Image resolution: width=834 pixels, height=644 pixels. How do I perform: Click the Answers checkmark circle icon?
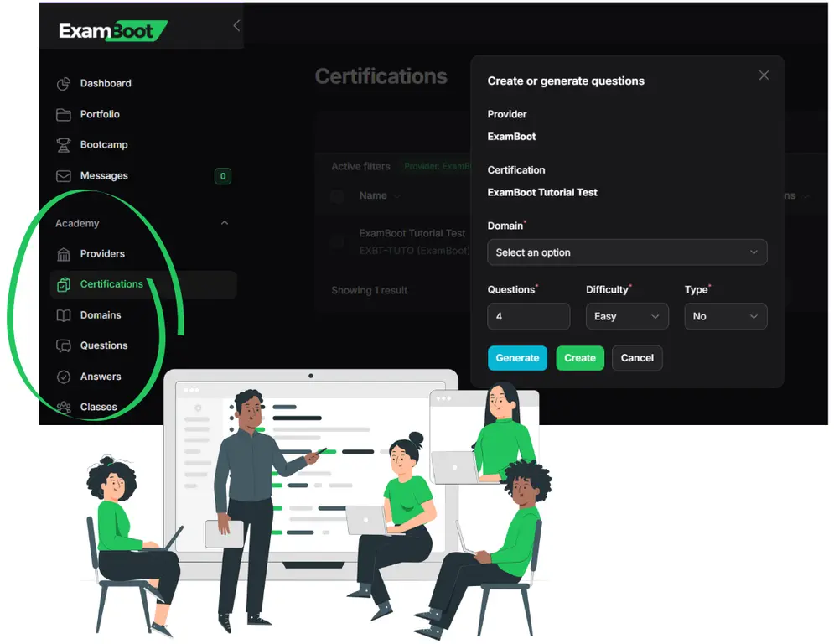(63, 377)
